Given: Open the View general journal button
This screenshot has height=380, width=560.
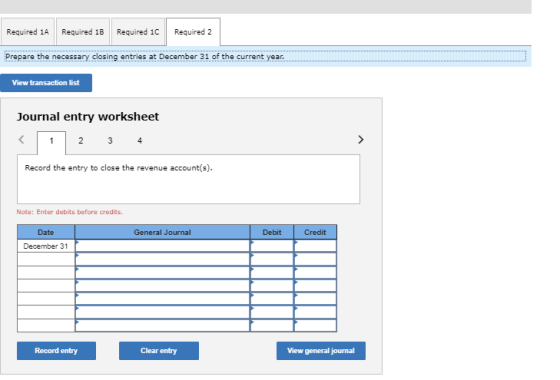Looking at the screenshot, I should click(321, 351).
